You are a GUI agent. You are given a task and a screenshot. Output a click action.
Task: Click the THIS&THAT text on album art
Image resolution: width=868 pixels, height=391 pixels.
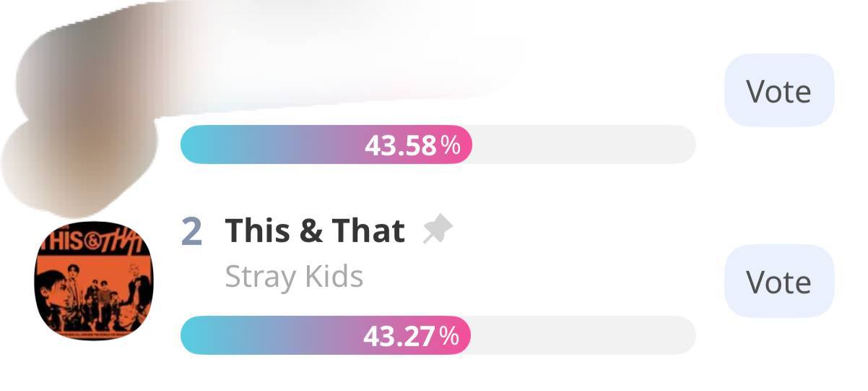tap(94, 239)
